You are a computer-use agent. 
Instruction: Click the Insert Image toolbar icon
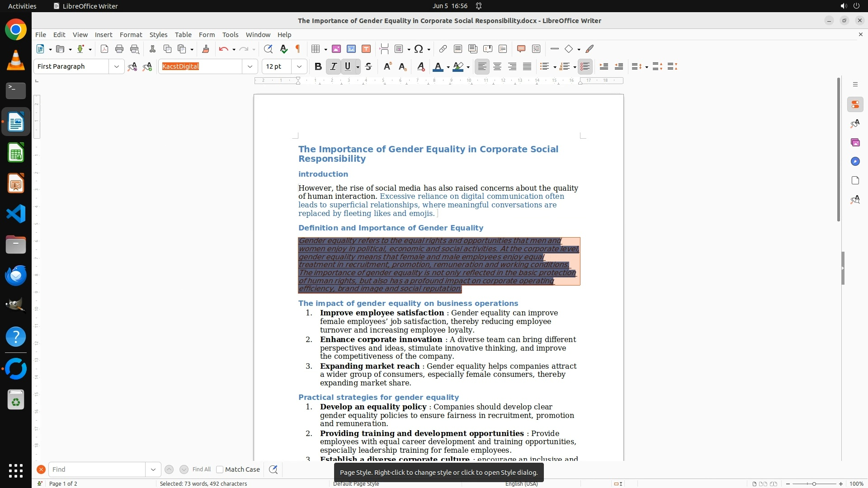click(336, 49)
